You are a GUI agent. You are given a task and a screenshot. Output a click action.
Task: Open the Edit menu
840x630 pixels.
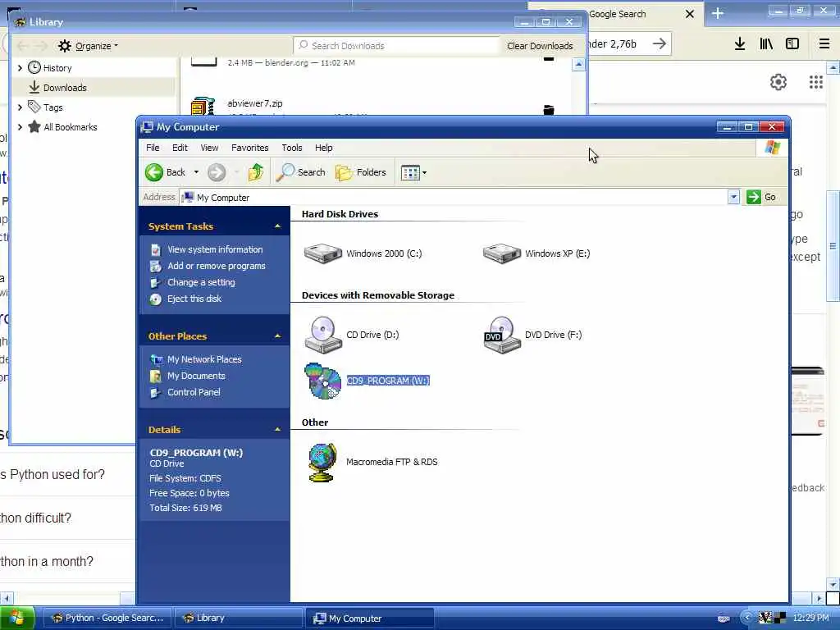point(180,148)
